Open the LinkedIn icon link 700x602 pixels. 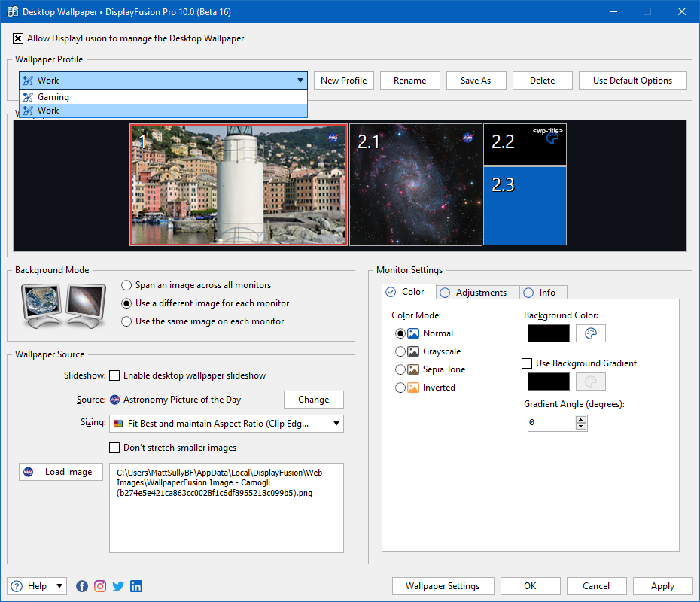pyautogui.click(x=136, y=586)
